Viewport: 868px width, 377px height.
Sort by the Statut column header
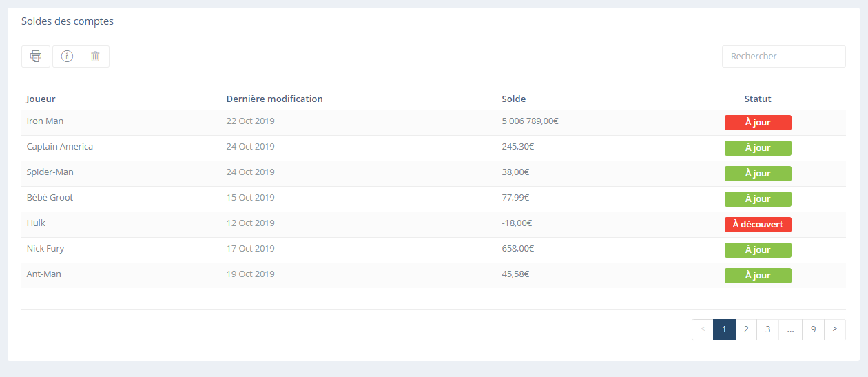tap(758, 99)
